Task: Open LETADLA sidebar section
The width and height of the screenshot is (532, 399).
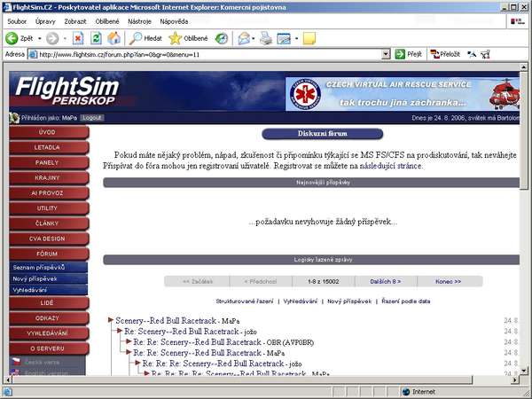Action: tap(49, 147)
